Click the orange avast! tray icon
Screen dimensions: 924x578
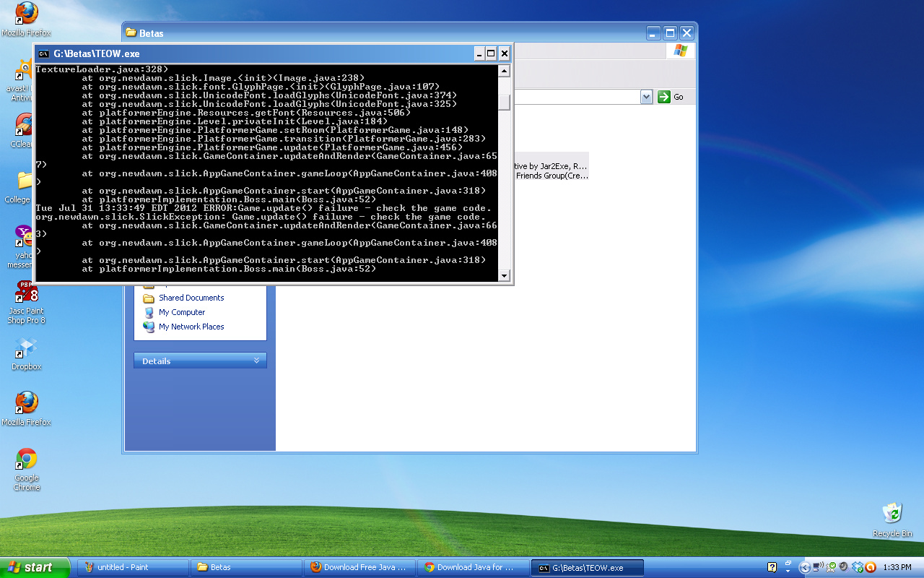pyautogui.click(x=870, y=567)
